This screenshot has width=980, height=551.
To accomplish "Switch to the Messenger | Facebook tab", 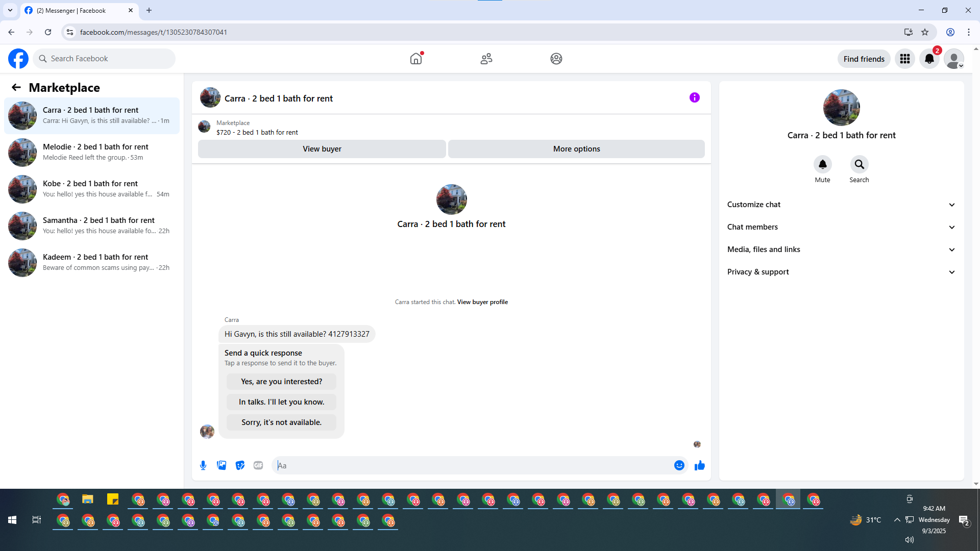I will pyautogui.click(x=79, y=10).
